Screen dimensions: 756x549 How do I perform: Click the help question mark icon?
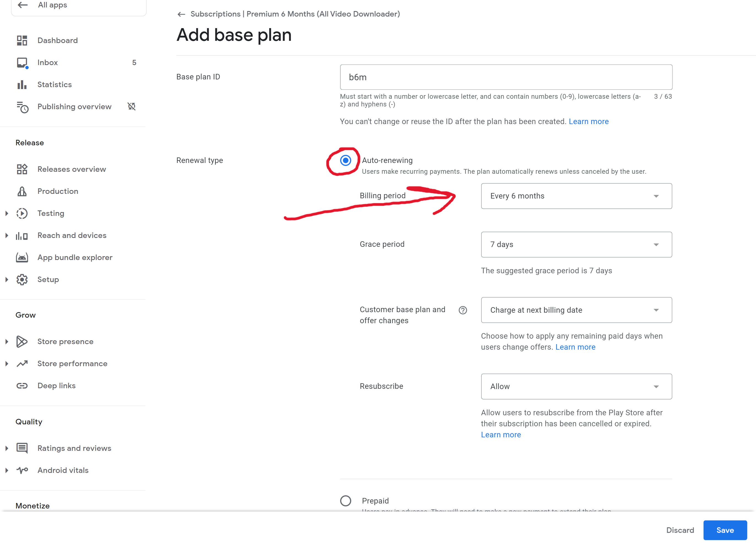pos(463,310)
